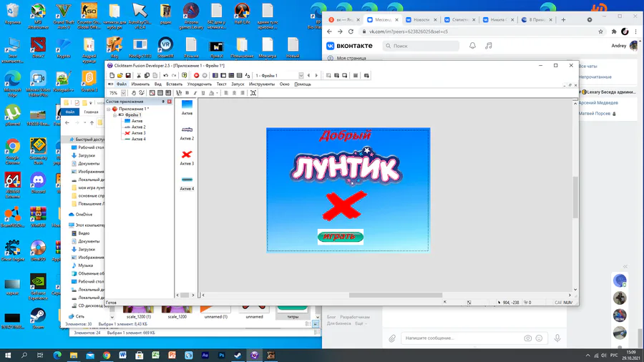Open the Storyboard editor icon

[x=215, y=76]
